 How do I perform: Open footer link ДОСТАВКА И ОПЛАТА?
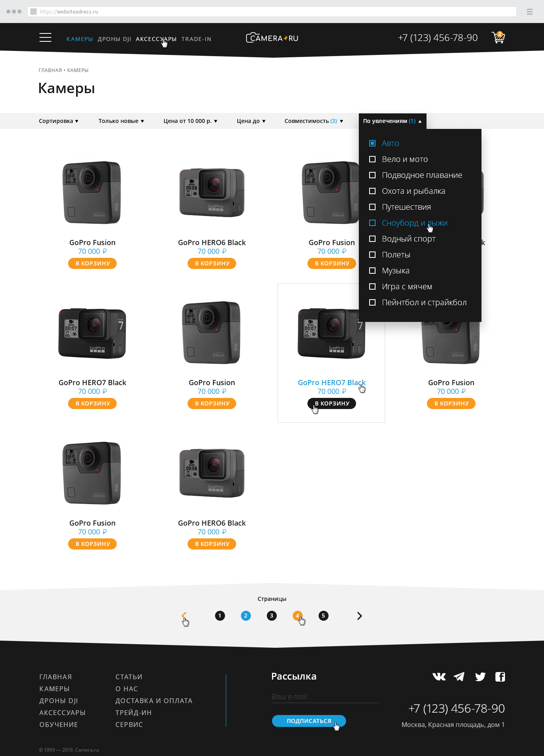pyautogui.click(x=154, y=701)
